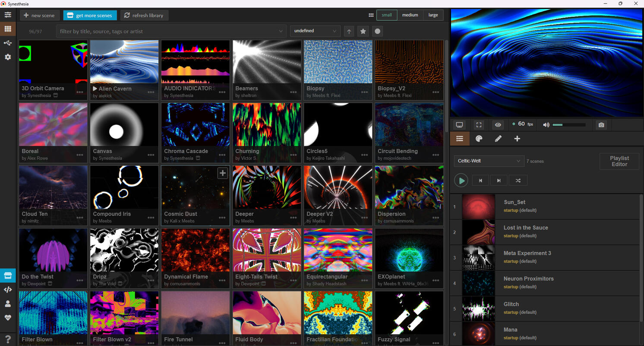Viewport: 644px width, 346px height.
Task: Click the USB devices icon in sidebar
Action: 8,43
